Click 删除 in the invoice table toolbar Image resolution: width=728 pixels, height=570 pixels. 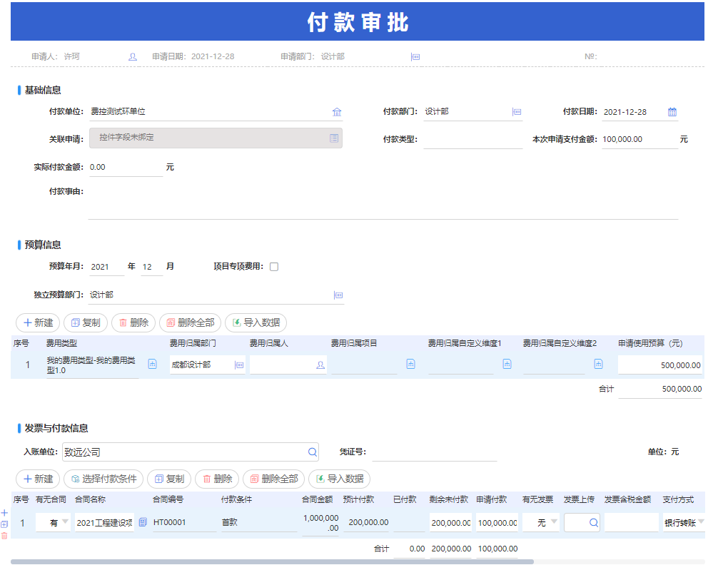click(x=217, y=479)
